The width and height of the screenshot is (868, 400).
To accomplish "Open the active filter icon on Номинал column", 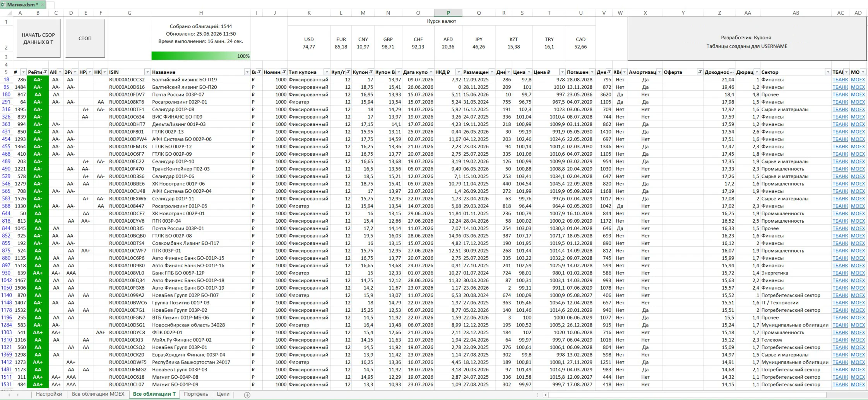I will (284, 72).
